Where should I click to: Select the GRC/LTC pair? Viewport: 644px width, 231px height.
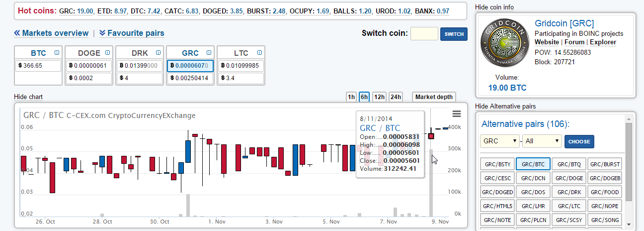point(569,206)
